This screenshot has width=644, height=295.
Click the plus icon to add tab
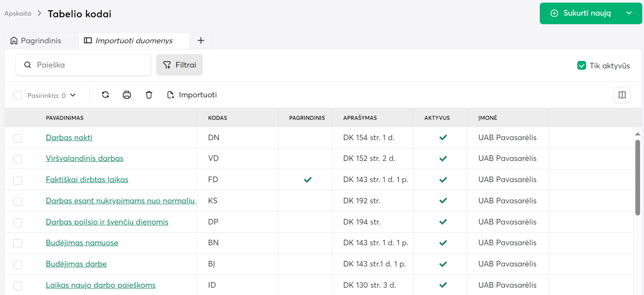click(201, 41)
